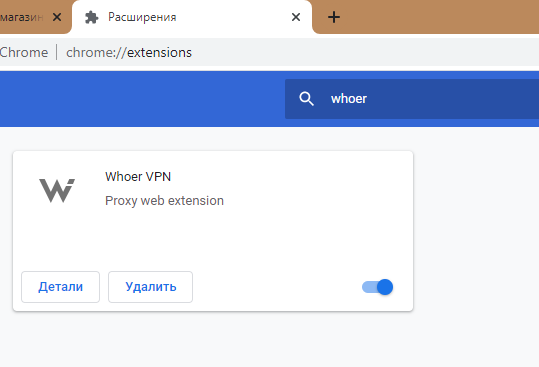The height and width of the screenshot is (367, 539).
Task: Disable the Whoer VPN extension toggle
Action: (377, 287)
